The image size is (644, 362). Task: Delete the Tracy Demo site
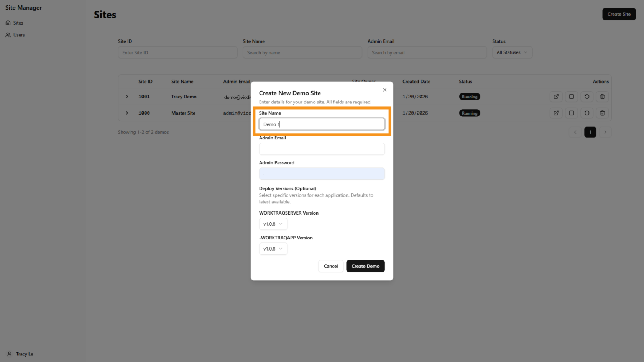click(602, 97)
